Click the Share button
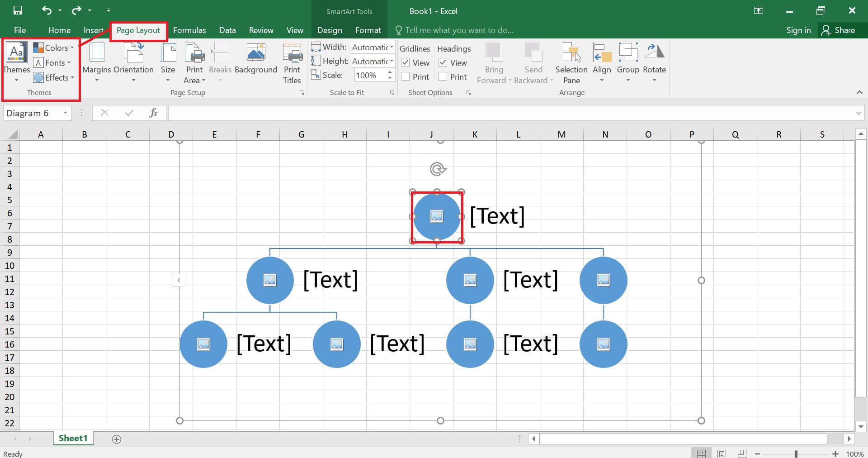Screen dimensions: 868x458 pos(839,30)
